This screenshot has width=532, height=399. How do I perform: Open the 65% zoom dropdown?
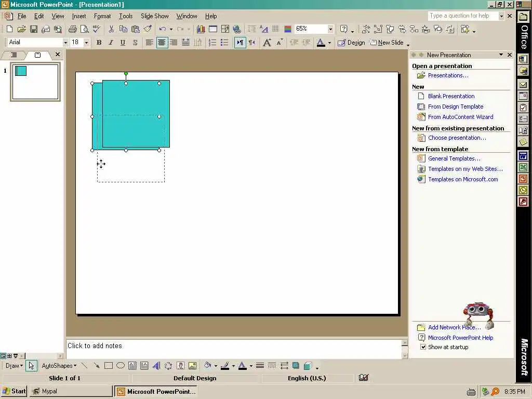tap(330, 29)
